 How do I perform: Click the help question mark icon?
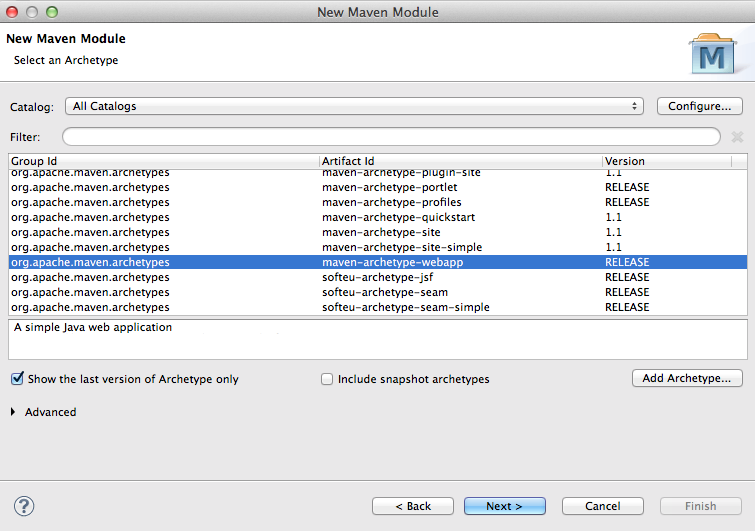[x=25, y=506]
